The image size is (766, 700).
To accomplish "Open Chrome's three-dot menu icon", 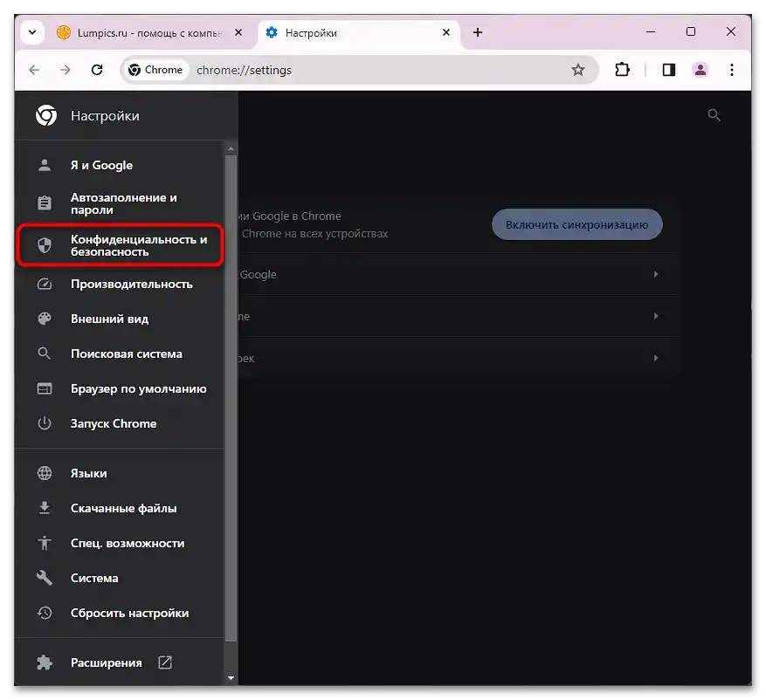I will (732, 70).
